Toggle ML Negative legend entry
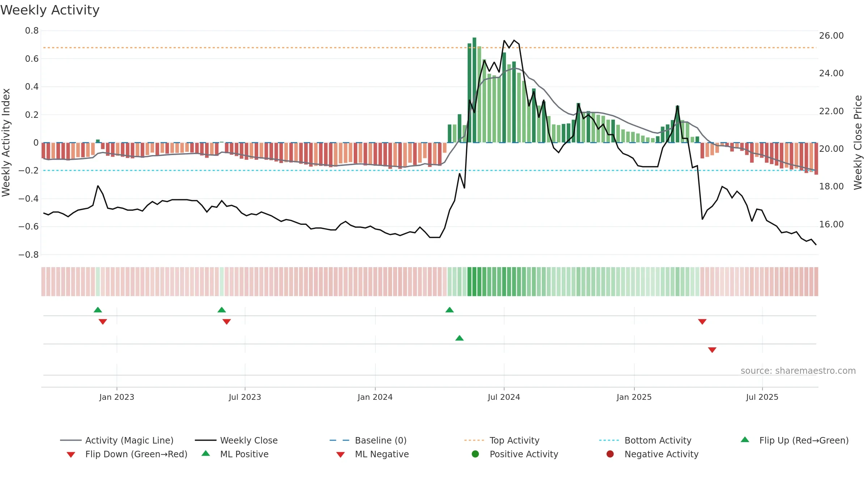 pyautogui.click(x=373, y=454)
